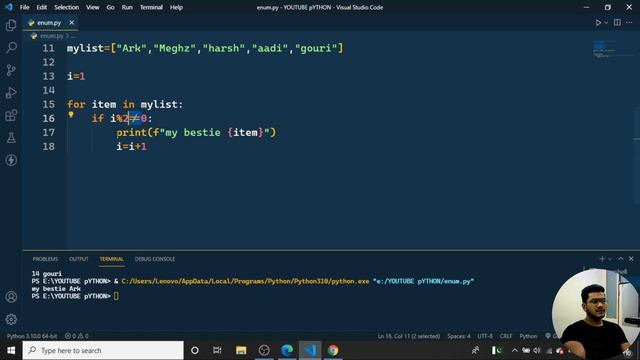The height and width of the screenshot is (360, 640).
Task: Click the i=i+1 code on line 18
Action: (131, 147)
